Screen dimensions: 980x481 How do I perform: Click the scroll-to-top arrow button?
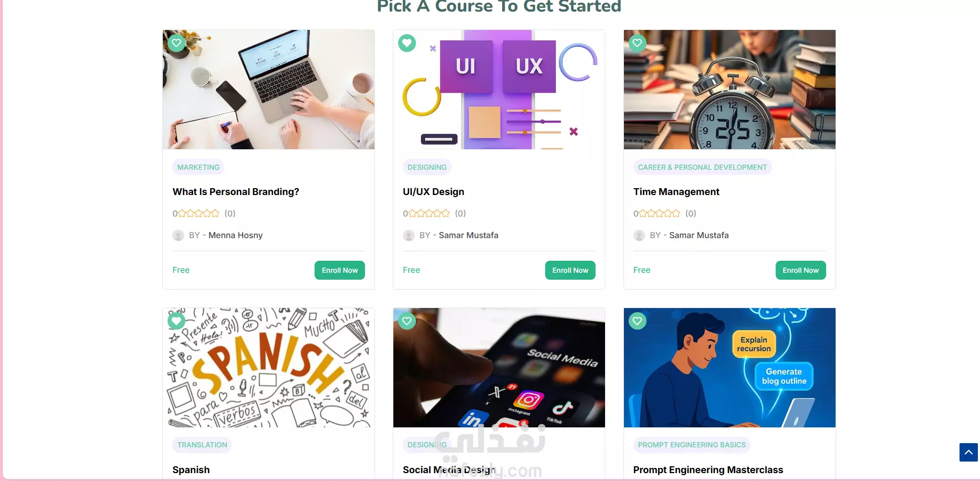968,452
